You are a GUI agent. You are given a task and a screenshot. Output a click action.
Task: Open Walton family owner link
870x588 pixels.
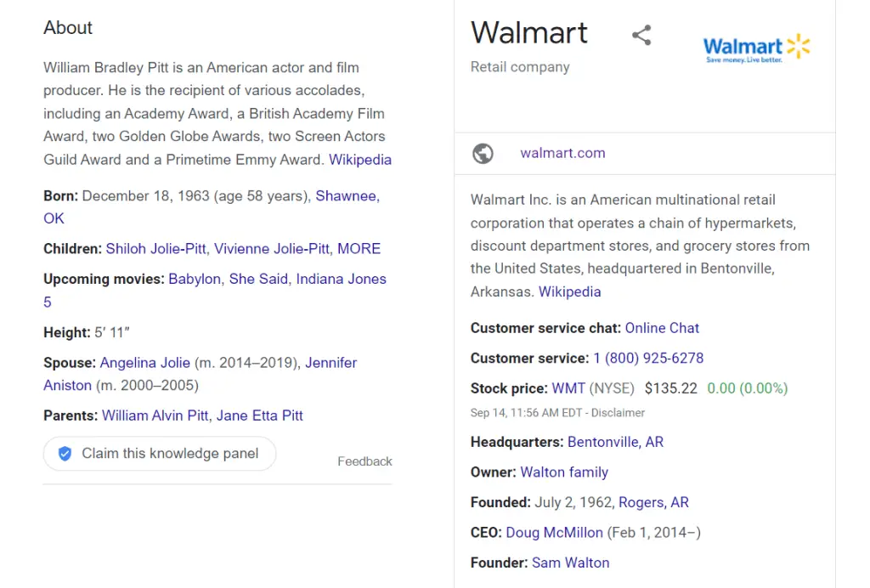tap(564, 472)
